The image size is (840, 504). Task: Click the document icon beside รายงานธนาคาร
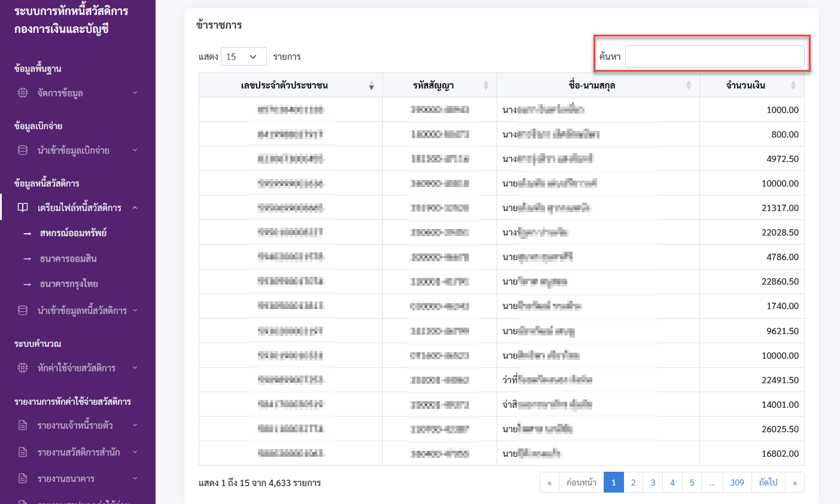(x=23, y=478)
